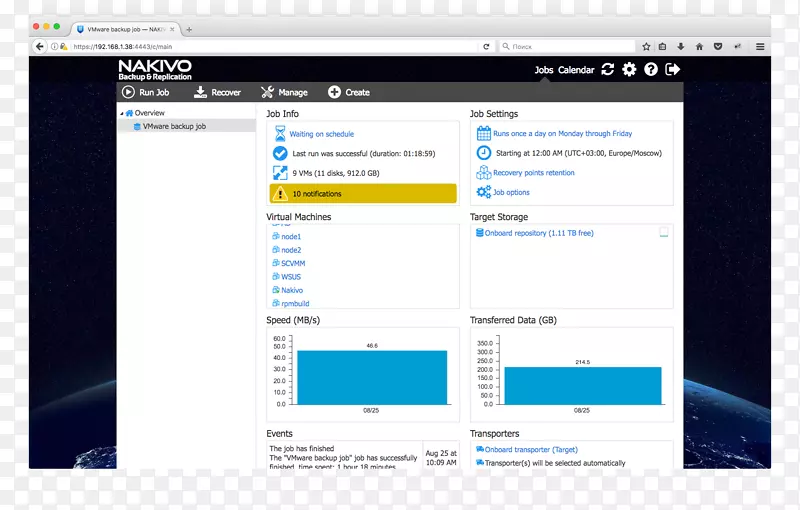The image size is (800, 510).
Task: Collapse the Overview tree node
Action: (121, 113)
